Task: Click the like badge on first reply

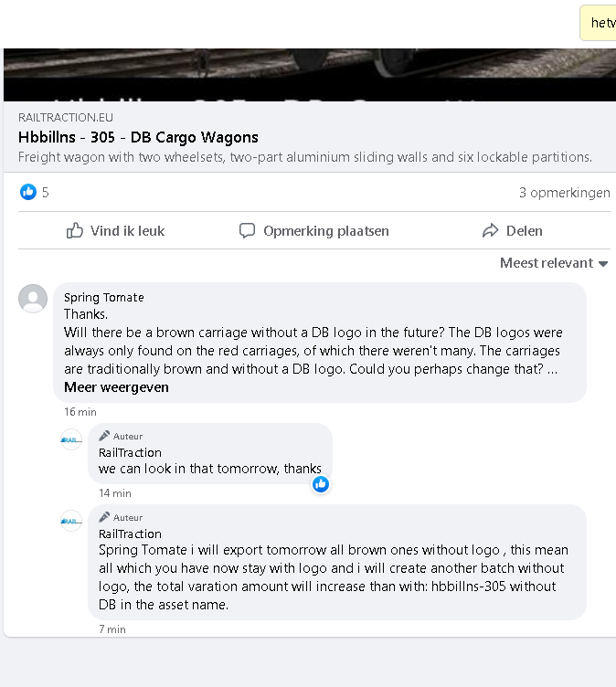Action: pos(321,484)
